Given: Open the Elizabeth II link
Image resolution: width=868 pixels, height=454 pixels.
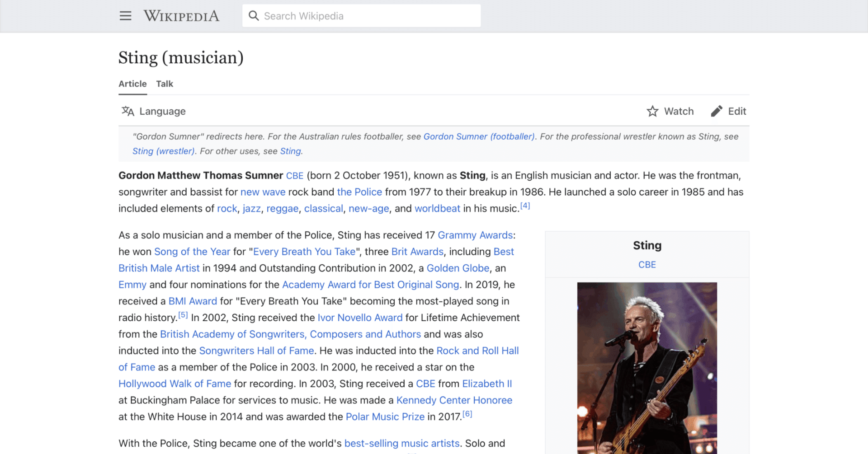Looking at the screenshot, I should click(x=487, y=384).
